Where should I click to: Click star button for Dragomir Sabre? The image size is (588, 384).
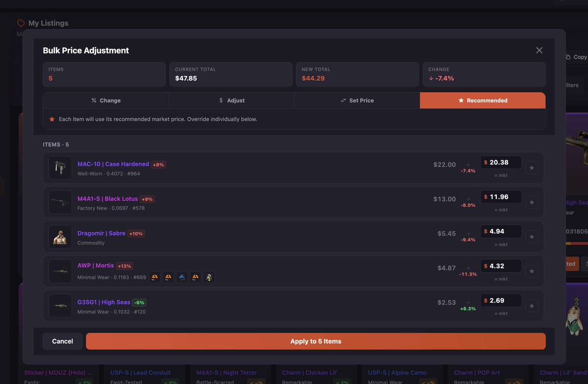[532, 237]
